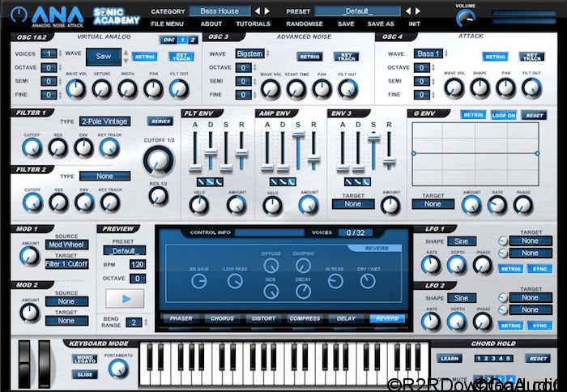Image resolution: width=567 pixels, height=392 pixels.
Task: Select next category arrow next to Bass House
Action: point(266,11)
